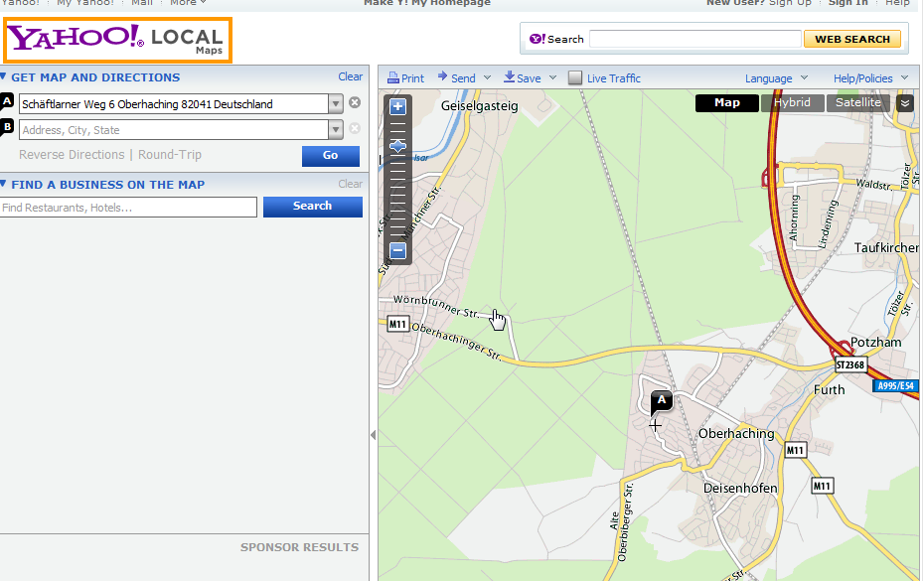Image resolution: width=924 pixels, height=581 pixels.
Task: Click the A start point icon label
Action: pos(7,101)
